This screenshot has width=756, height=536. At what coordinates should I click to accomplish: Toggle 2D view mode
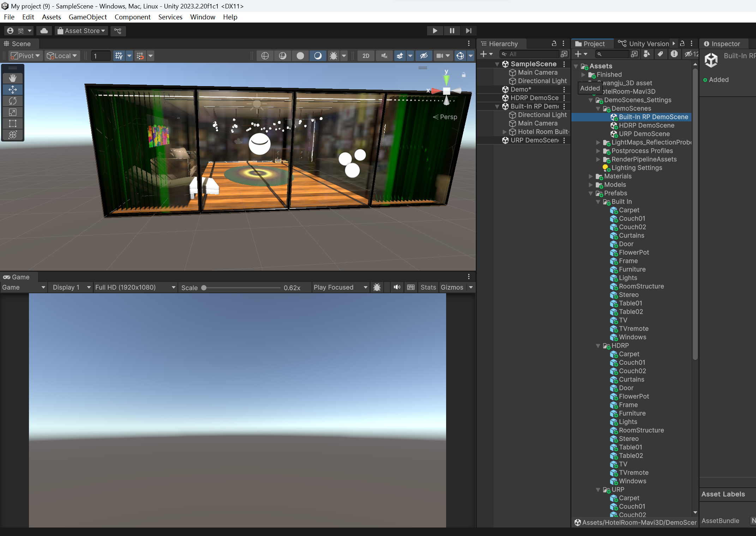click(x=366, y=56)
